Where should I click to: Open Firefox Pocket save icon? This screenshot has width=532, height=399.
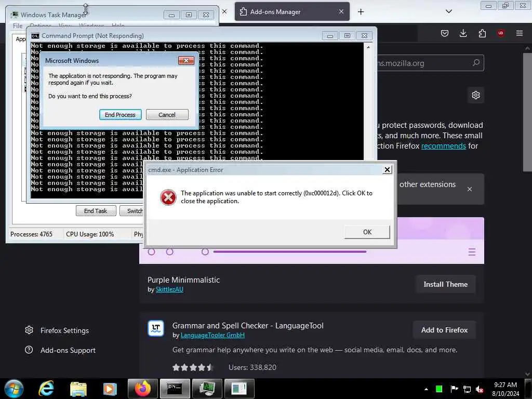pos(445,33)
